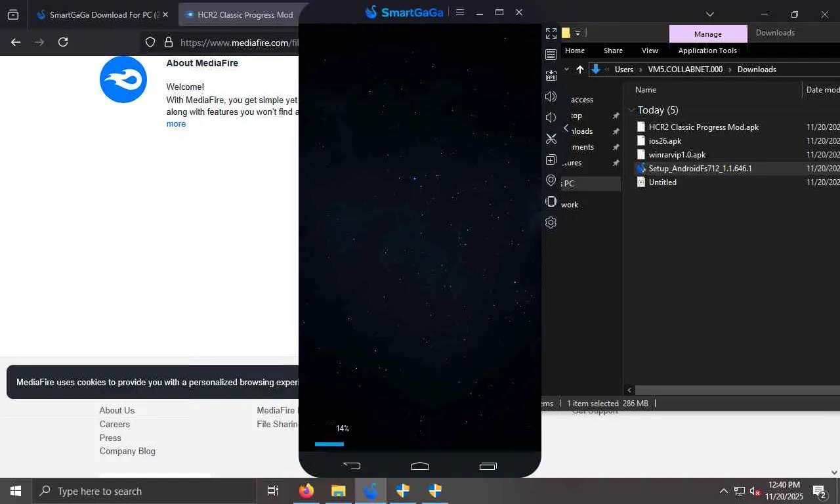Open SmartGaGa settings gear icon

(551, 222)
